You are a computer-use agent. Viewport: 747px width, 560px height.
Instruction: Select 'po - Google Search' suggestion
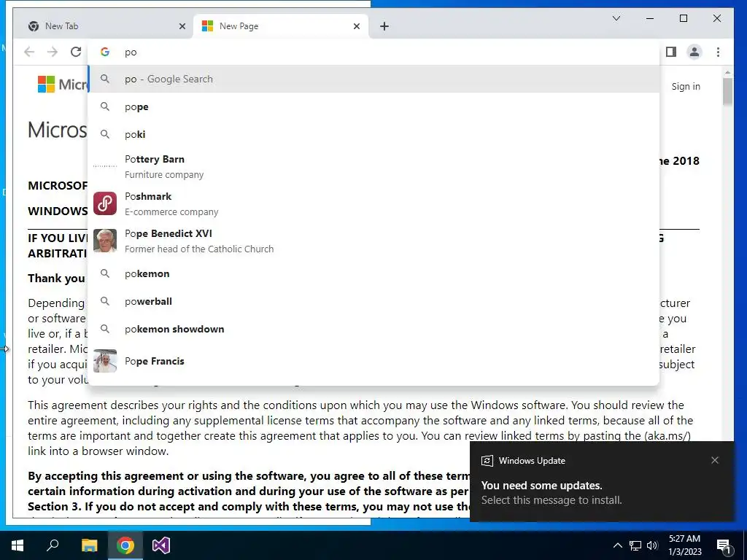374,79
